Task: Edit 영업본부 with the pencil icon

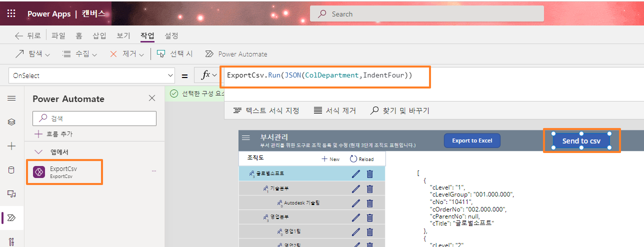Action: click(x=356, y=217)
